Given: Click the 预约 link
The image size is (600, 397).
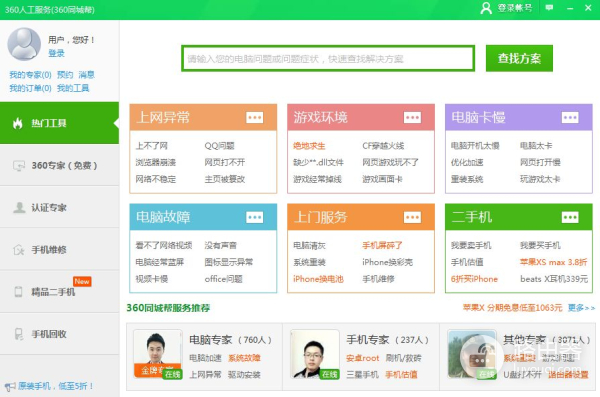Looking at the screenshot, I should click(65, 75).
